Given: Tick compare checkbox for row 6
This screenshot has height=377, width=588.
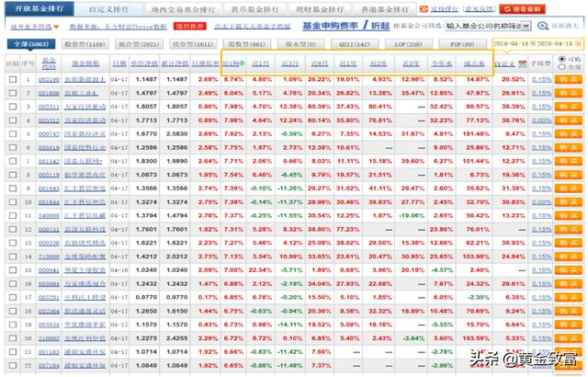Looking at the screenshot, I should pyautogui.click(x=13, y=147).
